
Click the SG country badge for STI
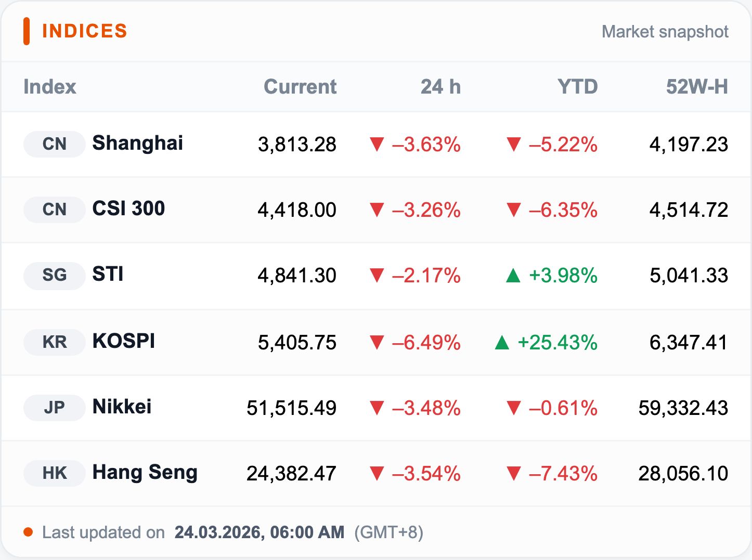click(x=54, y=275)
